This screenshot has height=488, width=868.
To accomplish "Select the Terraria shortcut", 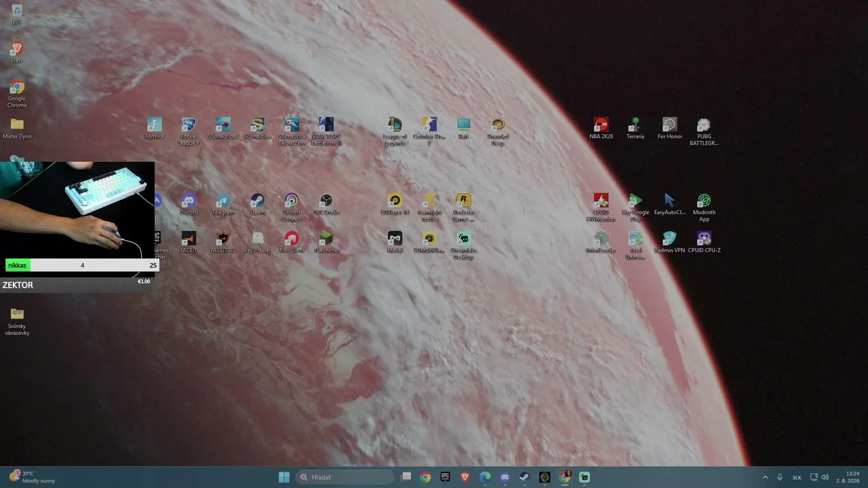I will click(x=635, y=128).
